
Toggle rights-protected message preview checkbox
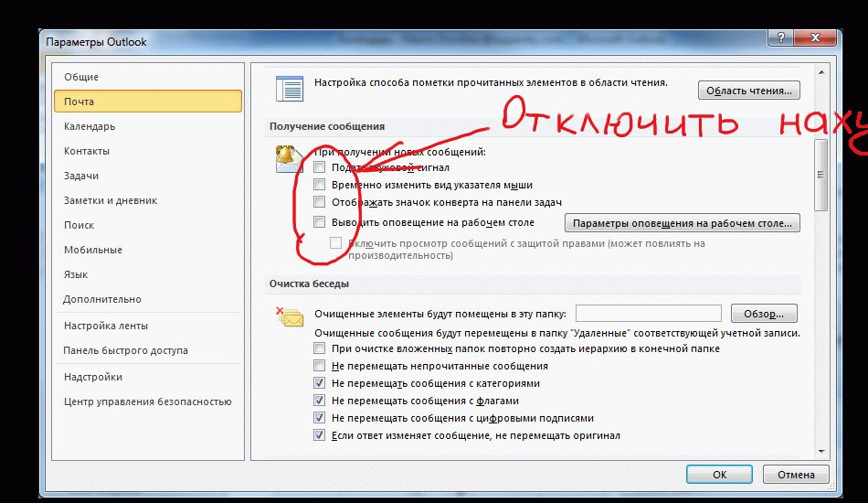pyautogui.click(x=336, y=242)
